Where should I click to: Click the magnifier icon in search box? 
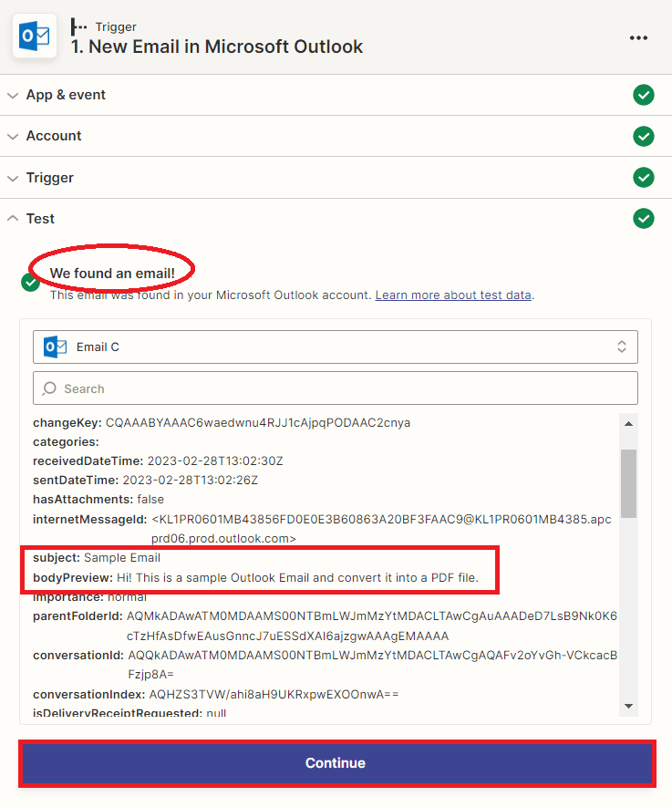(50, 388)
